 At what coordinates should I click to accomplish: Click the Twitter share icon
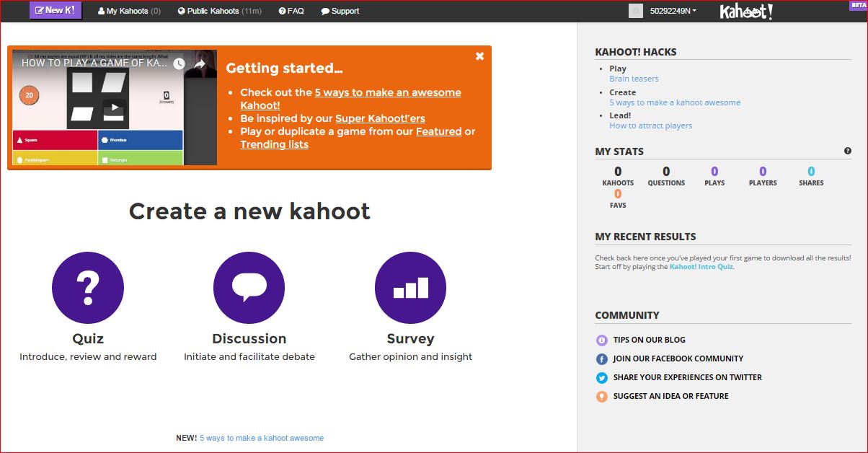pos(602,377)
